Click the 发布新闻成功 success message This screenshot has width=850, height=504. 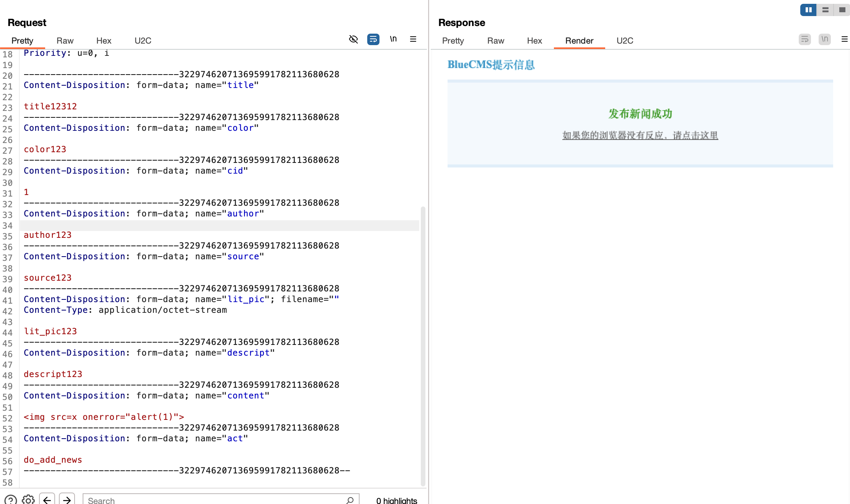640,114
